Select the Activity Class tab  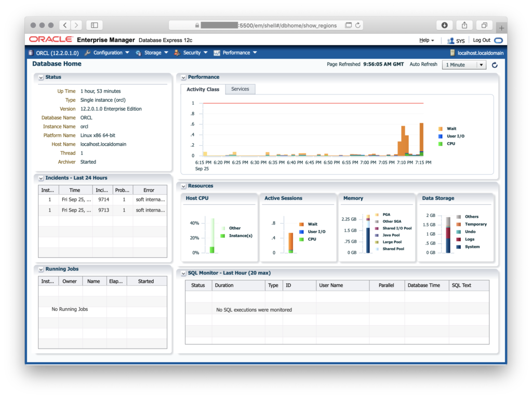(203, 89)
